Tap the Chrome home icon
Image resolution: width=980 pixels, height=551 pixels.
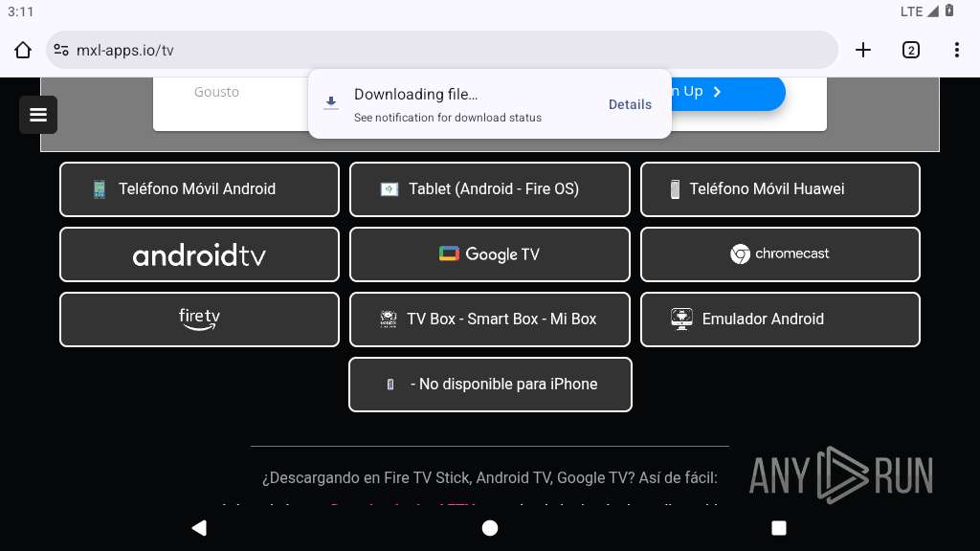click(23, 50)
